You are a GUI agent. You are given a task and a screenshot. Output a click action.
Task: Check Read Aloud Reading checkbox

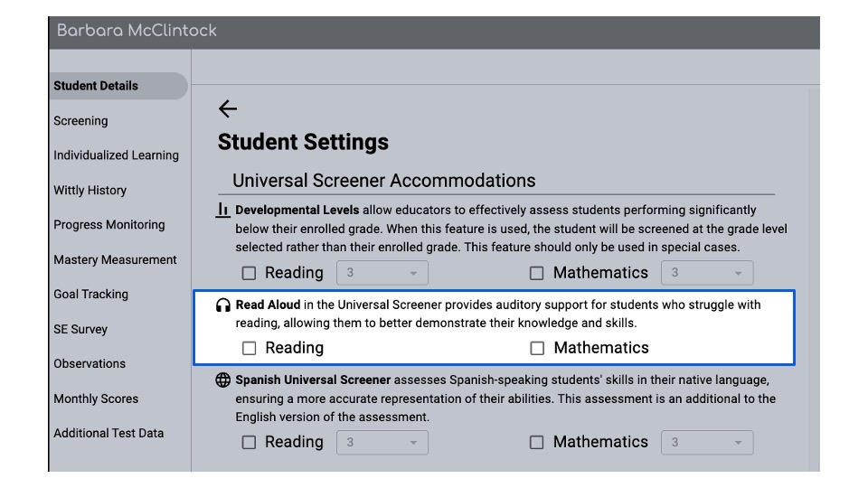[249, 348]
